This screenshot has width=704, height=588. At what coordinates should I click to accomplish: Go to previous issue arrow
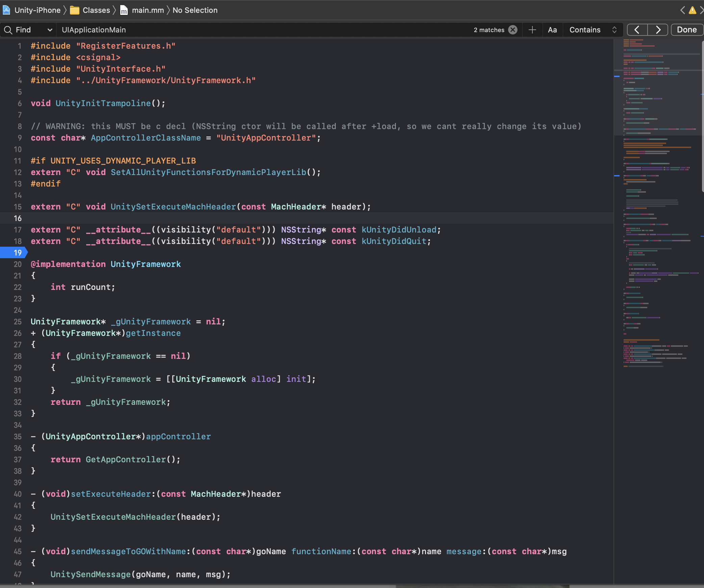tap(683, 10)
